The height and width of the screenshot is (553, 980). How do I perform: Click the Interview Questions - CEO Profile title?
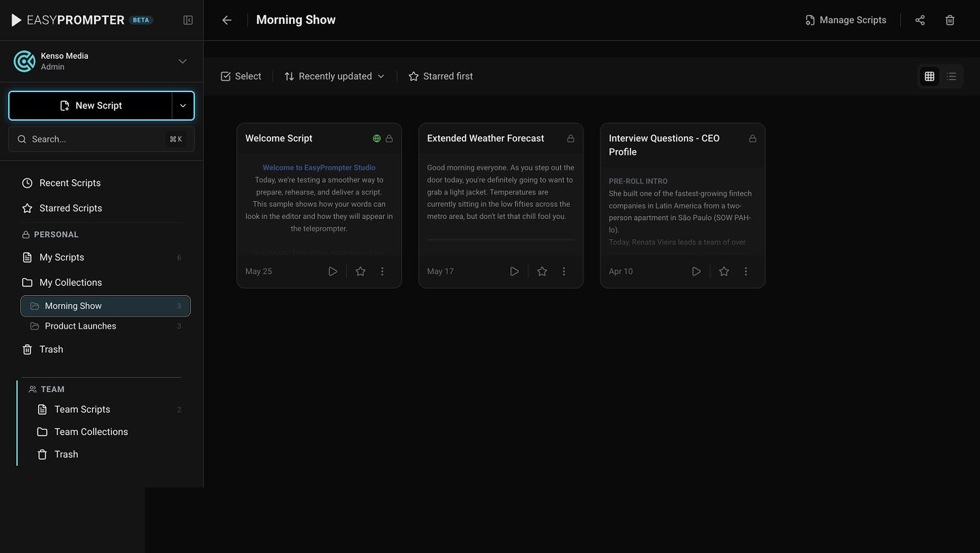point(664,145)
